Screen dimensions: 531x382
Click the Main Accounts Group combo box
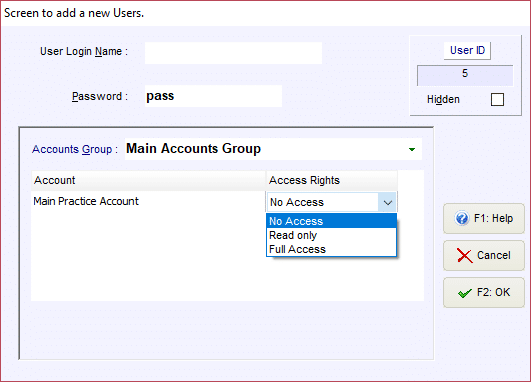tap(273, 149)
